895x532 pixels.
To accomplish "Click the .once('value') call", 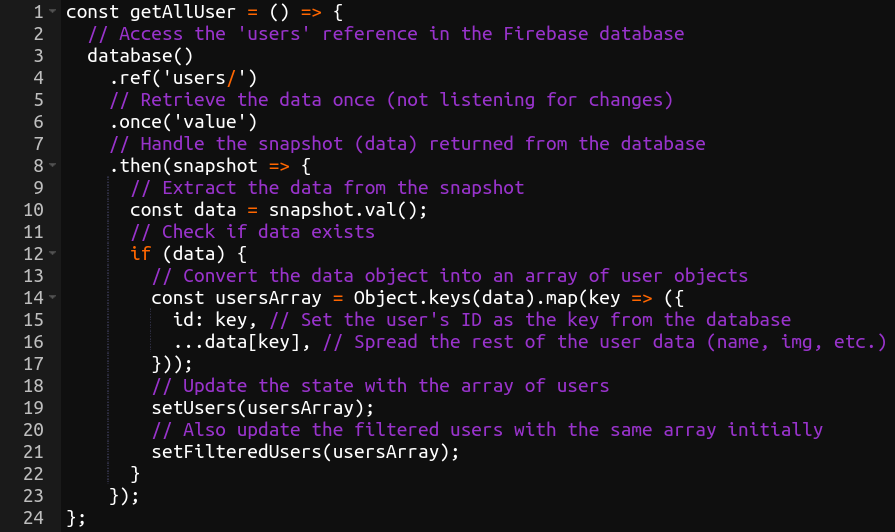I will pyautogui.click(x=183, y=122).
